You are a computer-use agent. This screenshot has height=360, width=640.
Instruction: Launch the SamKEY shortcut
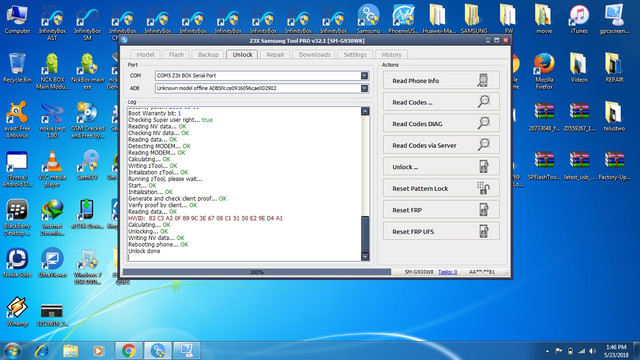point(87,166)
